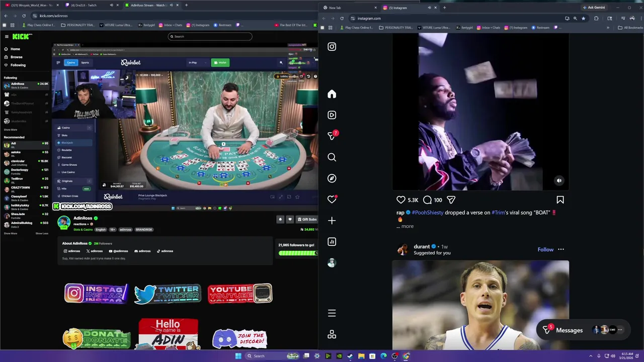Switch to New Tab in Instagram window
This screenshot has width=644, height=362.
[350, 8]
